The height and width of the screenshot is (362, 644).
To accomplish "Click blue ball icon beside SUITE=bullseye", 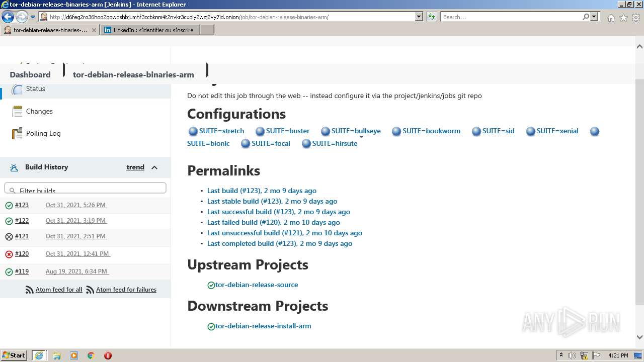I will click(x=326, y=131).
